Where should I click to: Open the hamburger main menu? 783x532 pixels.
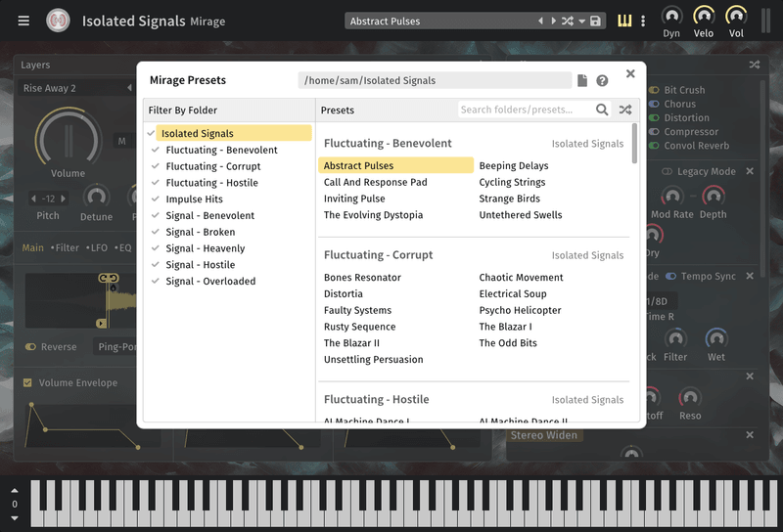[23, 21]
